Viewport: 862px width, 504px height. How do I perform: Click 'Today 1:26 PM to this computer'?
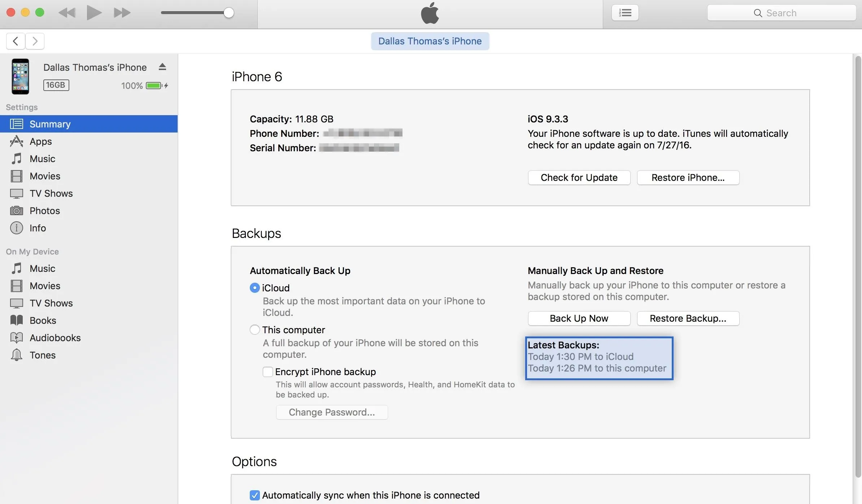pyautogui.click(x=597, y=368)
